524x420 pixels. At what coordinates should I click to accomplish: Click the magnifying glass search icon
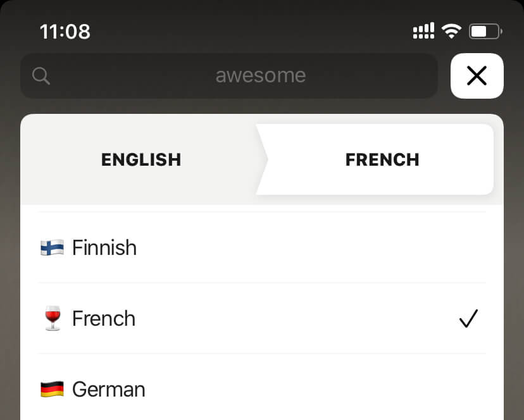click(41, 75)
